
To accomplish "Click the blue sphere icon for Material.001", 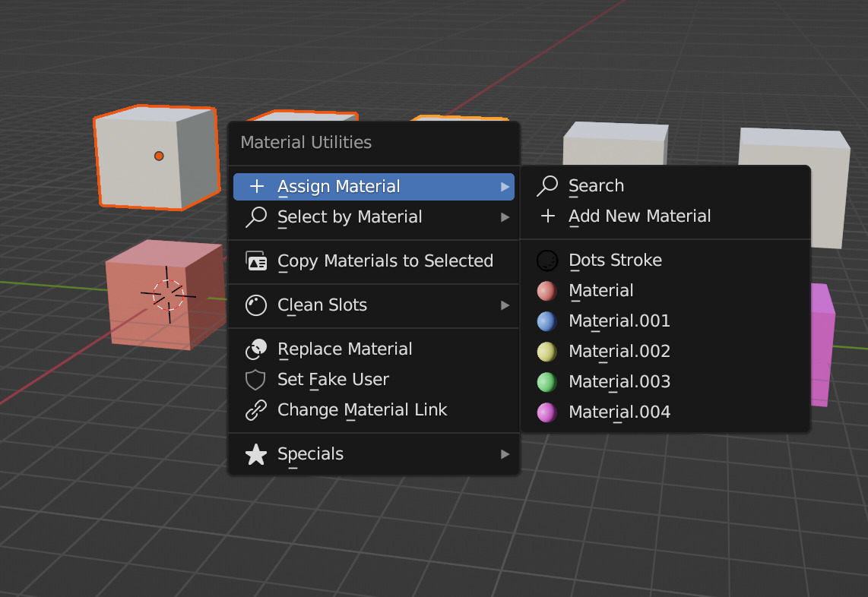I will point(547,321).
